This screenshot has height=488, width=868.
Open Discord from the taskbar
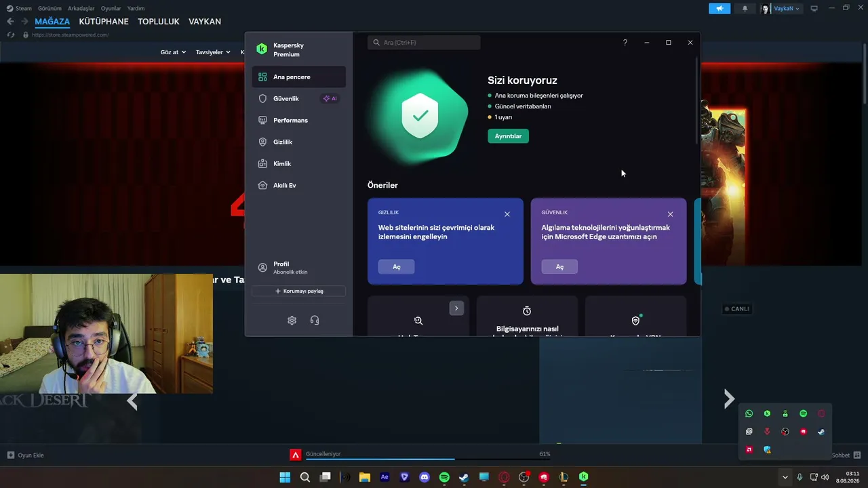point(425,477)
